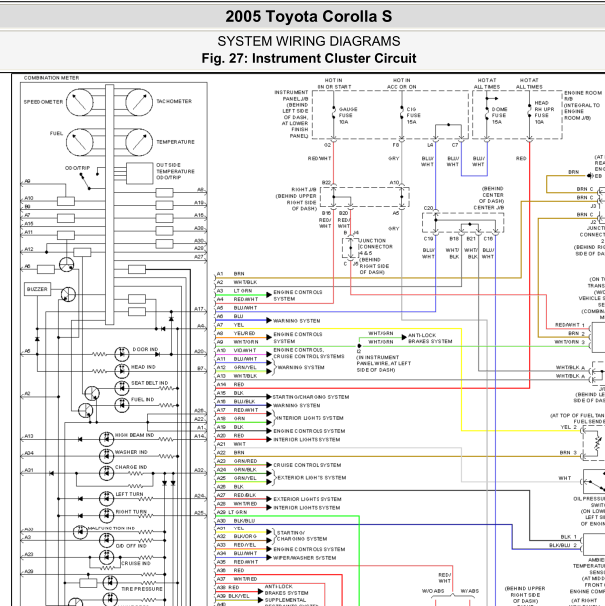Click the "TIRE PRESSURE" label

[x=142, y=589]
